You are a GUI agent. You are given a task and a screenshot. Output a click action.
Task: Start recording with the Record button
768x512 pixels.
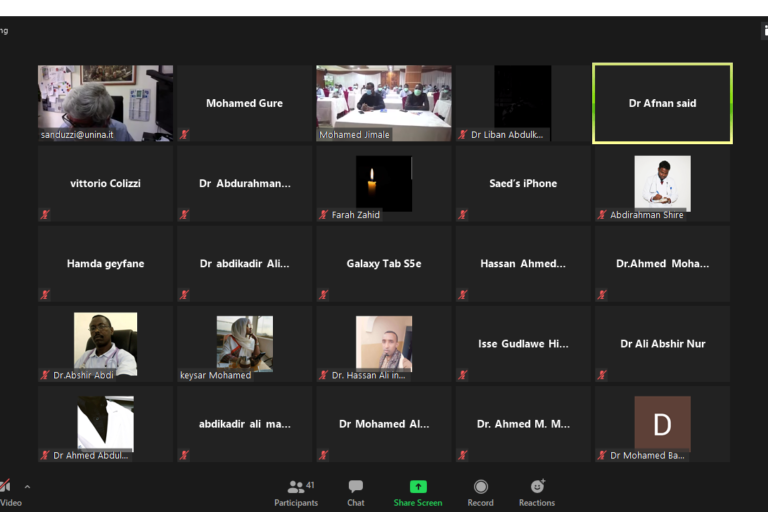pyautogui.click(x=480, y=491)
